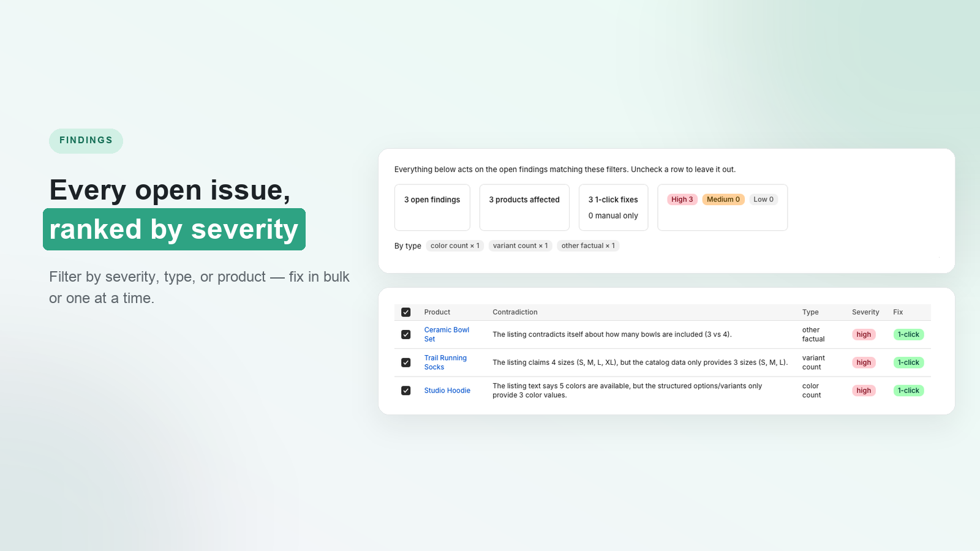This screenshot has height=551, width=980.
Task: Filter by the High 3 severity badge
Action: tap(682, 200)
